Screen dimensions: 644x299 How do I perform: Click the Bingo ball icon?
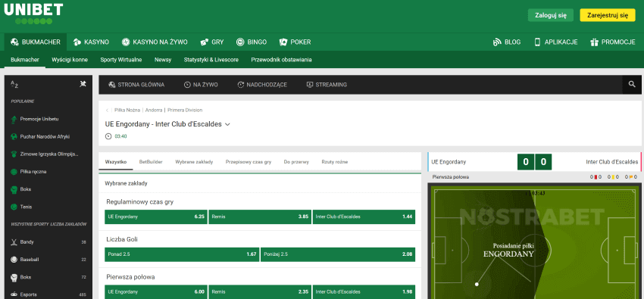tap(240, 42)
